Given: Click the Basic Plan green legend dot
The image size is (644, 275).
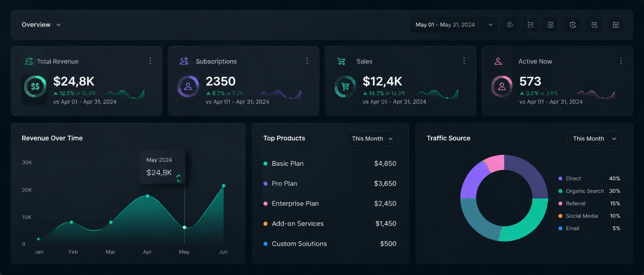Looking at the screenshot, I should (265, 164).
